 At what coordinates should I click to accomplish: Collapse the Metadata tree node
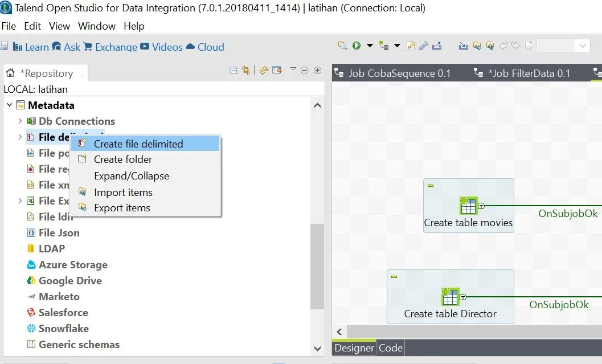[x=10, y=105]
